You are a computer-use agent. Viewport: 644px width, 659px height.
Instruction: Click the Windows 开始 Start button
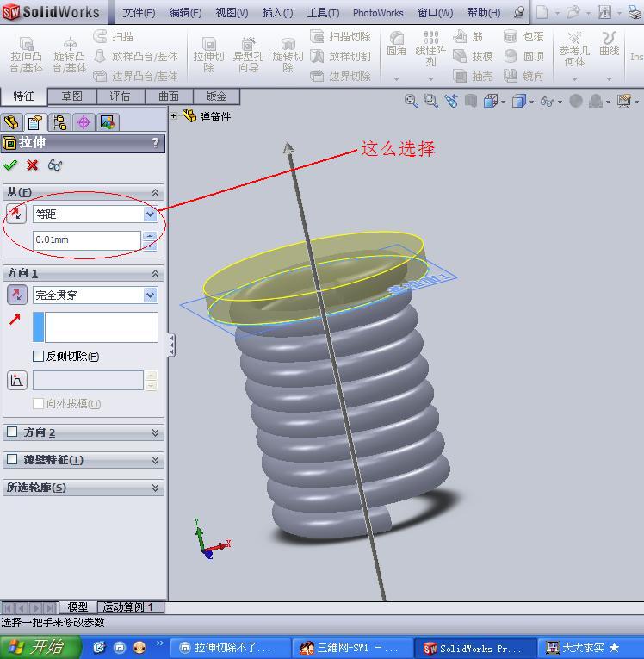(x=40, y=647)
